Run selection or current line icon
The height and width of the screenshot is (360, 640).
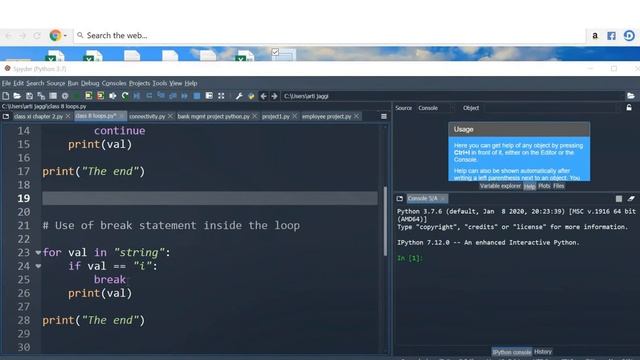[113, 96]
